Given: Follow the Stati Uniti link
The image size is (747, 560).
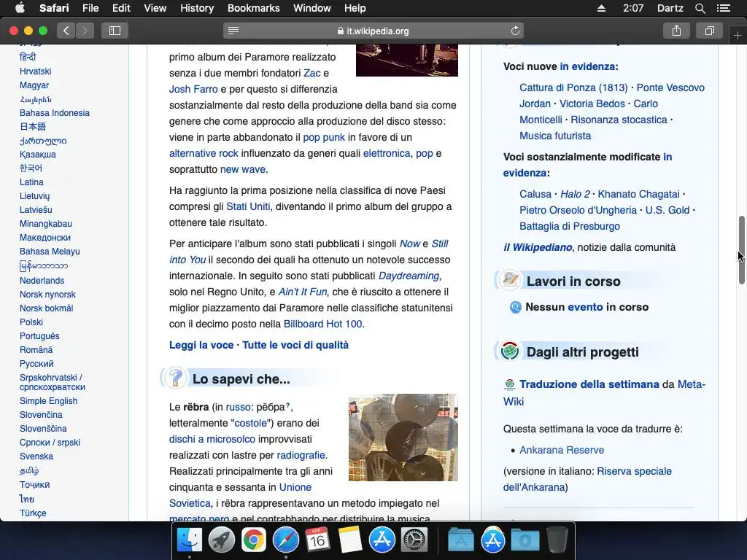Looking at the screenshot, I should point(248,206).
